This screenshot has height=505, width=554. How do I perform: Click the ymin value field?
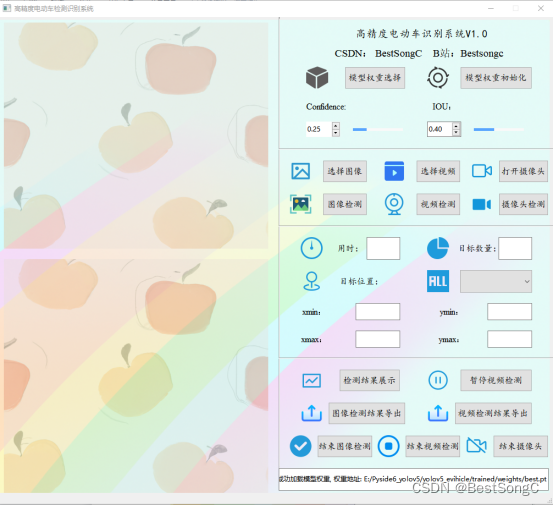click(509, 311)
